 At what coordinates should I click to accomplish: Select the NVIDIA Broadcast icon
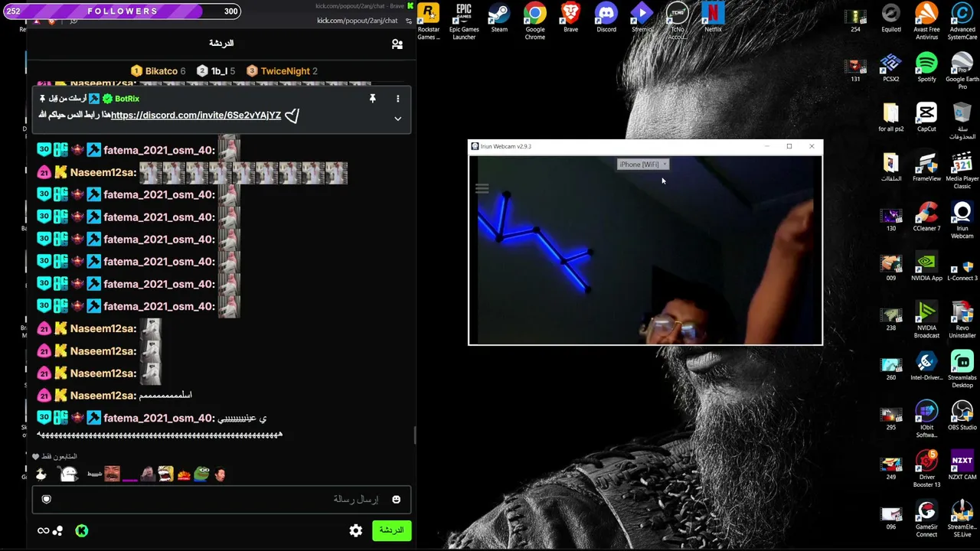tap(926, 320)
